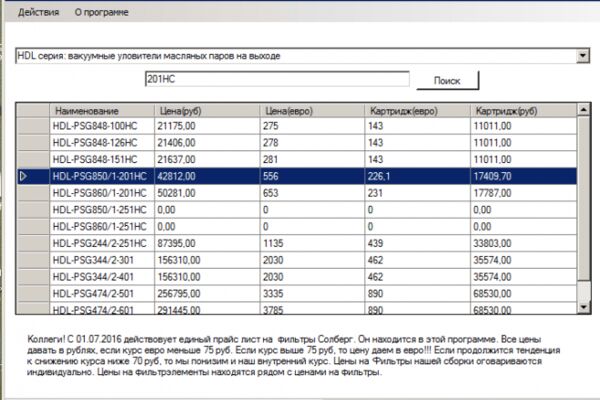Click price cell 50281,00

point(207,193)
